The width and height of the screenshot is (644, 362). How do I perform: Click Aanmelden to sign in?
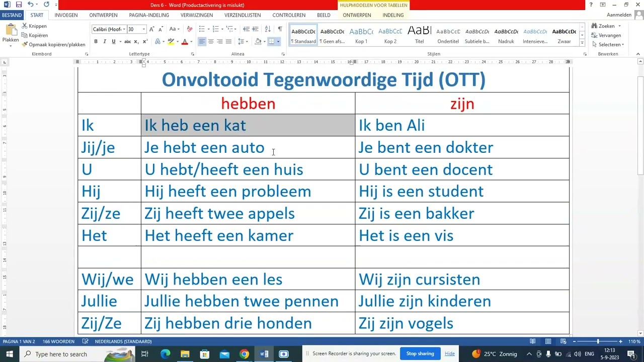click(x=619, y=15)
